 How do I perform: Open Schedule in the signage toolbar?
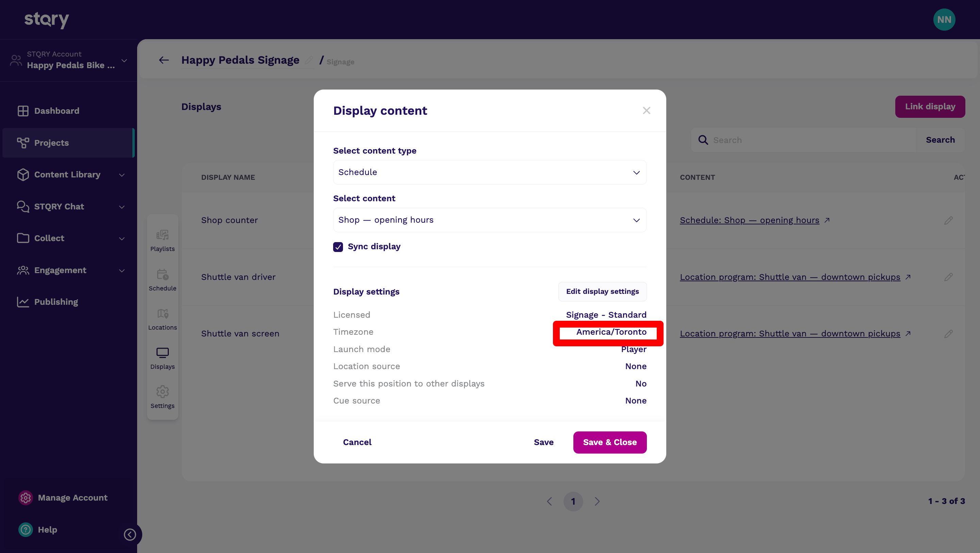(162, 280)
